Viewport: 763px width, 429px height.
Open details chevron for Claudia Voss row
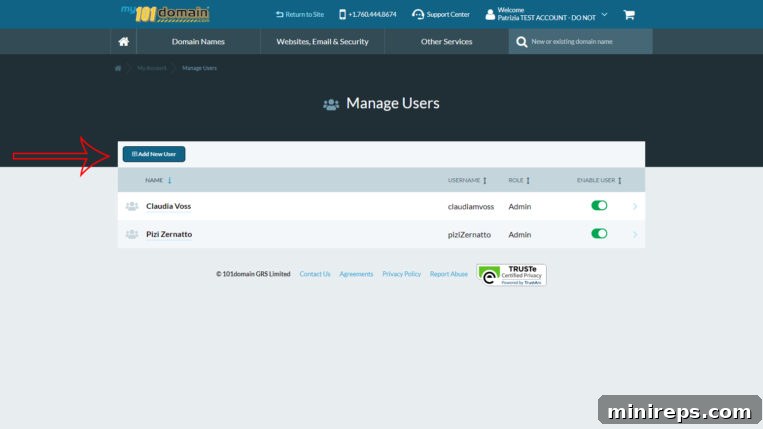[635, 206]
